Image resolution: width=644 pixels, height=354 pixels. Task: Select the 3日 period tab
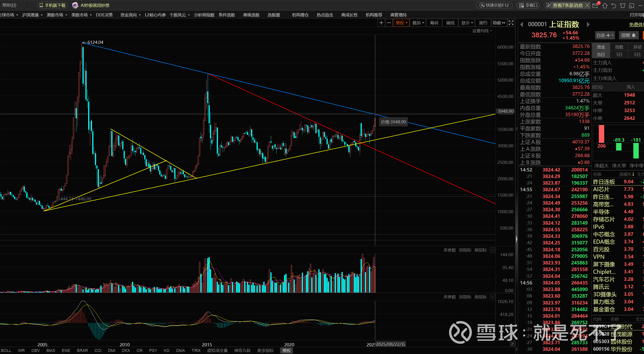619,54
